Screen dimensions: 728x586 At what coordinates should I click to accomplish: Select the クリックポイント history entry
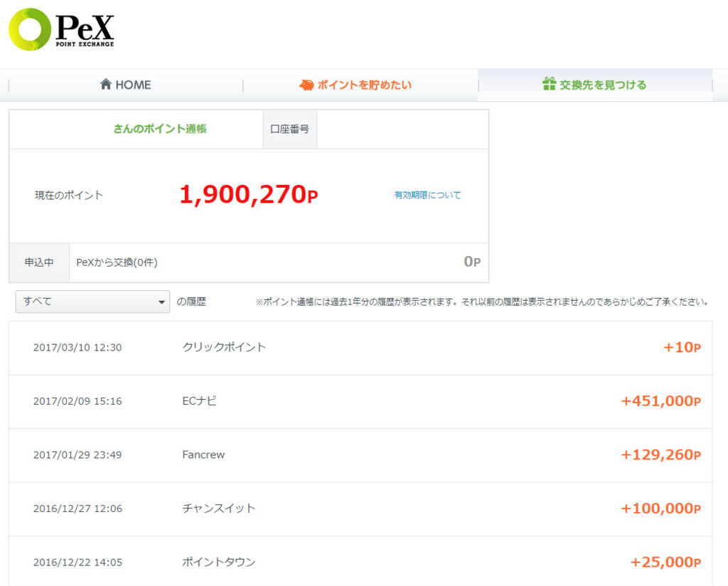(224, 348)
